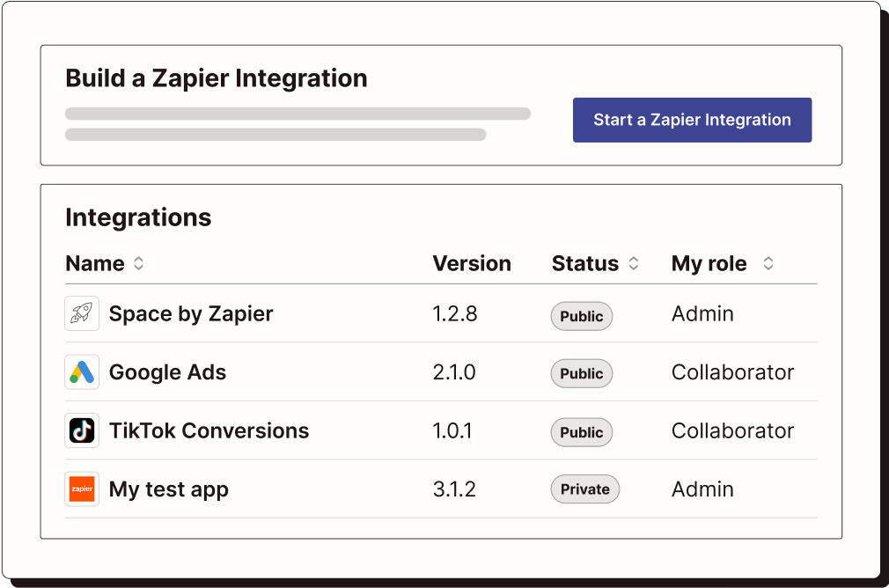Select version 1.0.1 cell
The image size is (889, 588).
point(452,431)
